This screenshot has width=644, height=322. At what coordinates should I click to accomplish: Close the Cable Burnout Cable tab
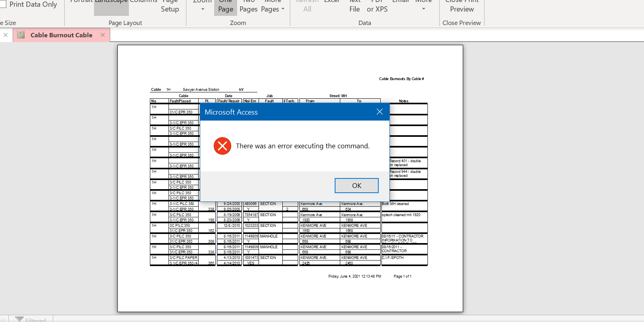click(103, 35)
